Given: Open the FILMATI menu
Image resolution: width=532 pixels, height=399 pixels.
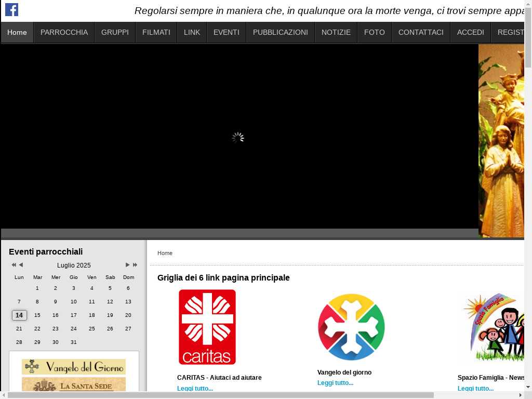Looking at the screenshot, I should point(156,32).
